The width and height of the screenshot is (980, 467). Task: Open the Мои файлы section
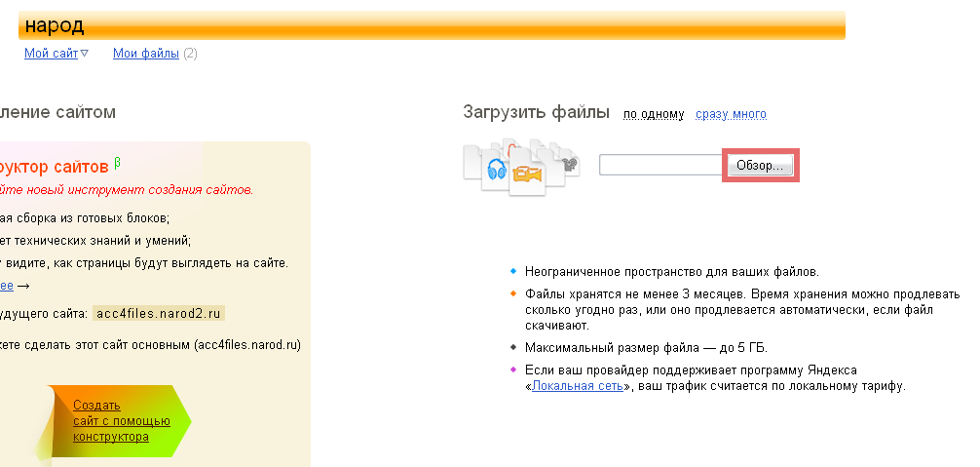click(145, 54)
